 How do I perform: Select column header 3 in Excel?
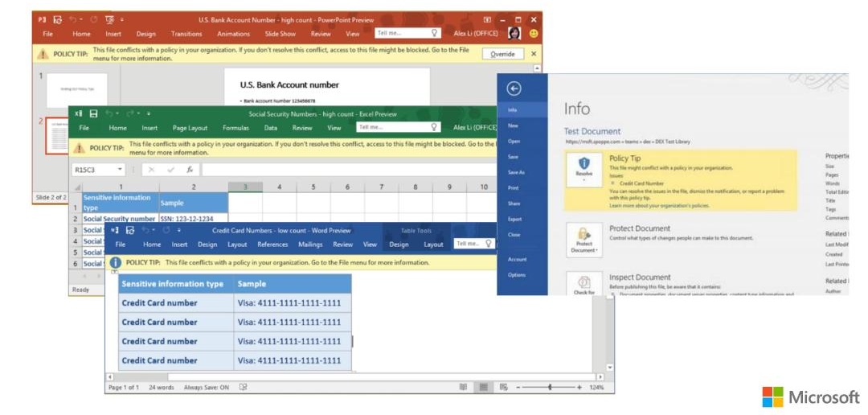tap(245, 187)
